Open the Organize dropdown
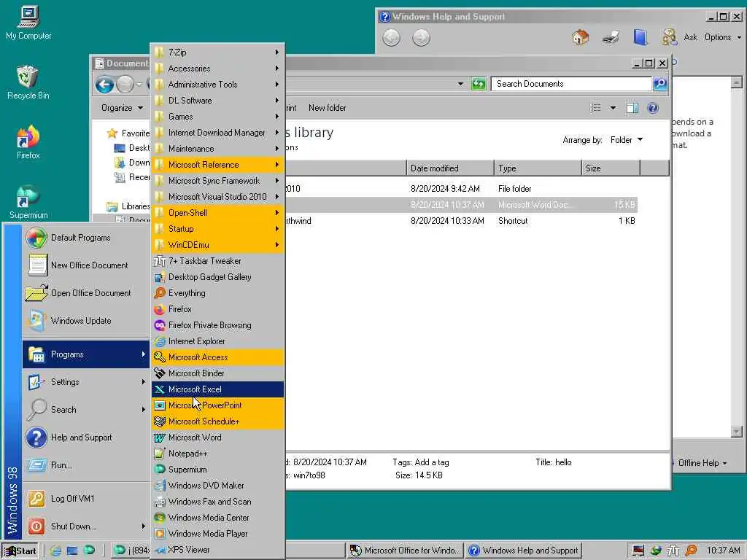 pyautogui.click(x=122, y=108)
